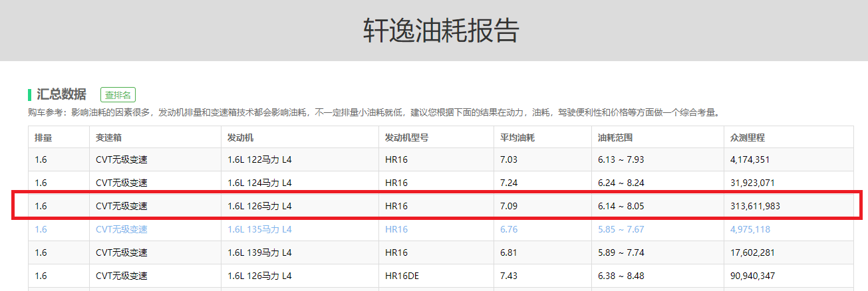The height and width of the screenshot is (291, 868).
Task: Click the 1.6L 122马力 L4 engine cell
Action: (259, 159)
